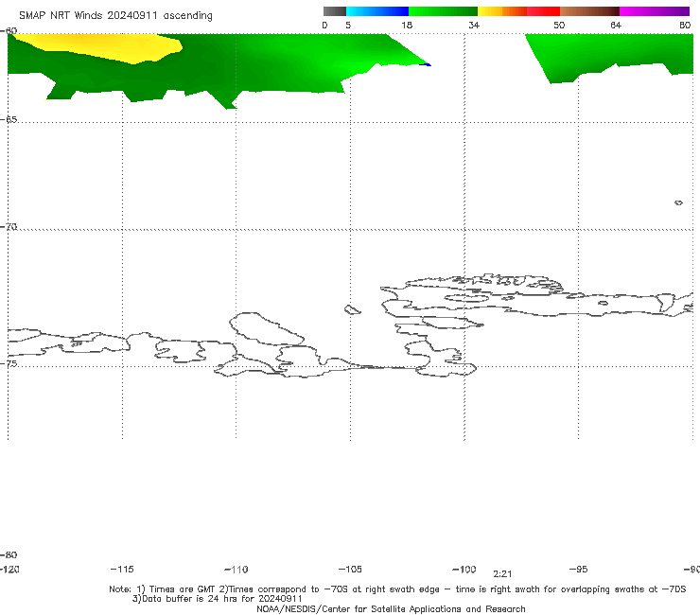The width and height of the screenshot is (700, 615).
Task: Click the green segment of the color bar
Action: pyautogui.click(x=443, y=11)
